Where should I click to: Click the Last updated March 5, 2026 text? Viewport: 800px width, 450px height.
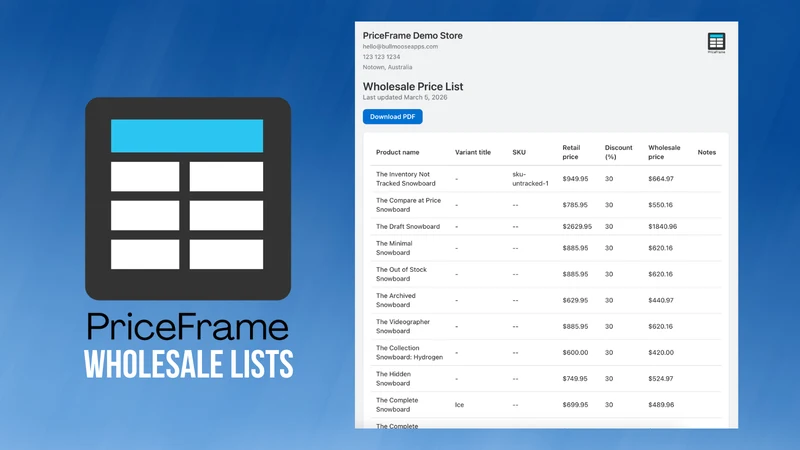405,97
